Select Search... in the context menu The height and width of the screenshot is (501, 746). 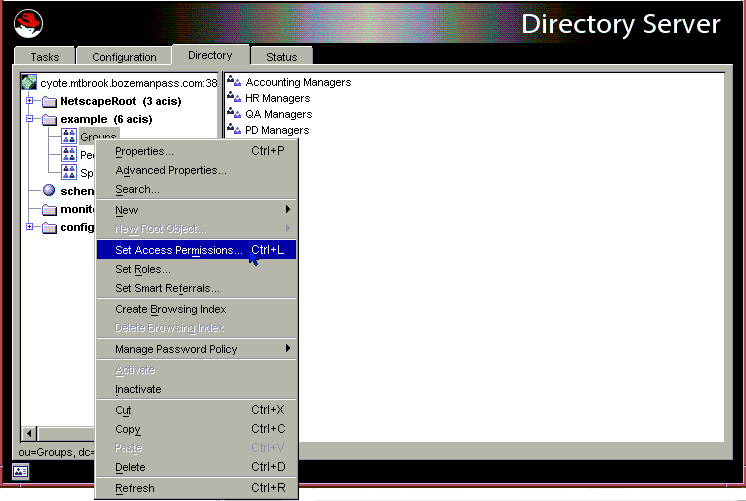pyautogui.click(x=196, y=189)
